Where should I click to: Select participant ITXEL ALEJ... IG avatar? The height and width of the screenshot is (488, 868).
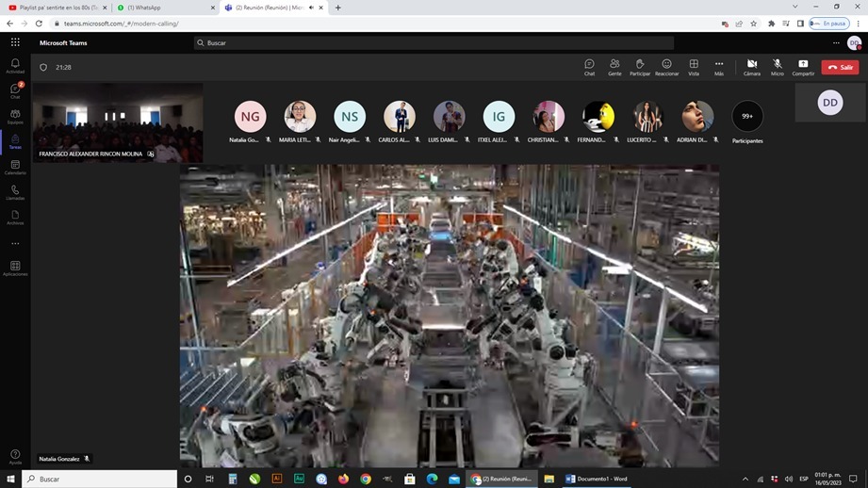tap(499, 116)
